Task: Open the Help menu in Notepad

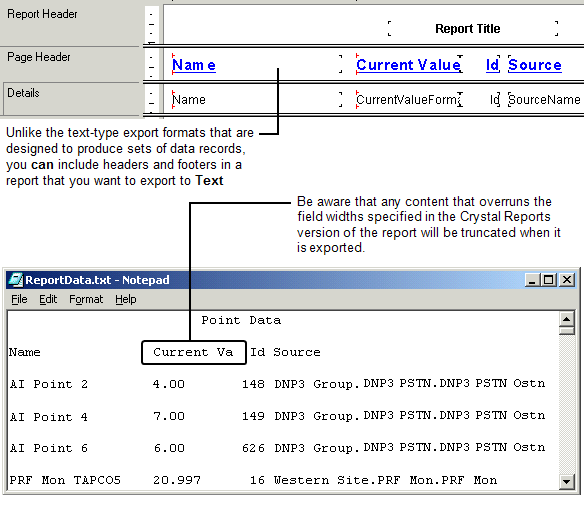Action: coord(126,299)
